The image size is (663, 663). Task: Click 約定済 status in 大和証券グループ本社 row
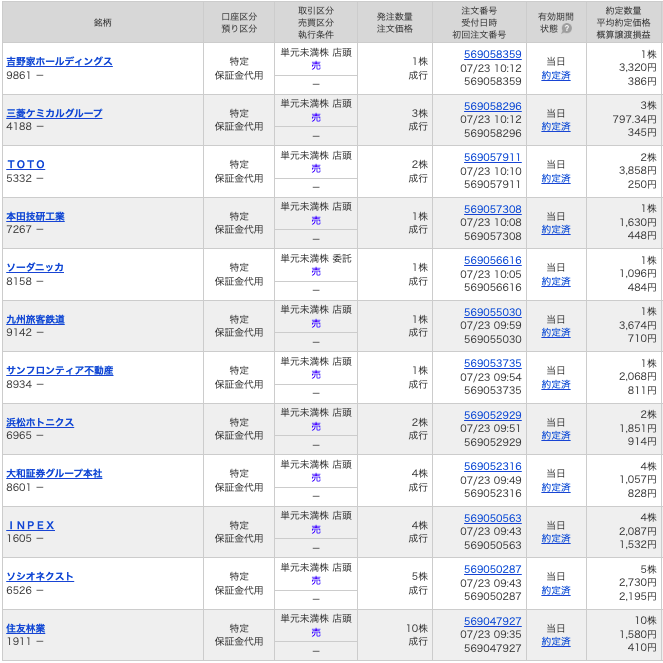click(x=556, y=488)
